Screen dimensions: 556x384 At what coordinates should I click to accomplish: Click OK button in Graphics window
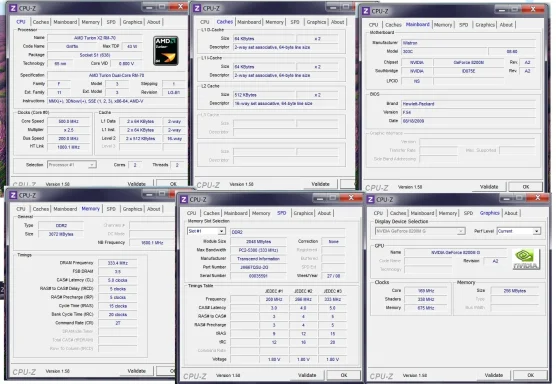click(530, 375)
